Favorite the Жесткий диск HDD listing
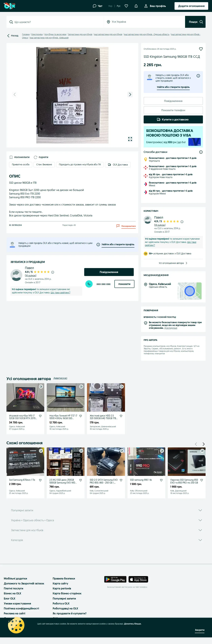The width and height of the screenshot is (212, 644). pyautogui.click(x=121, y=416)
